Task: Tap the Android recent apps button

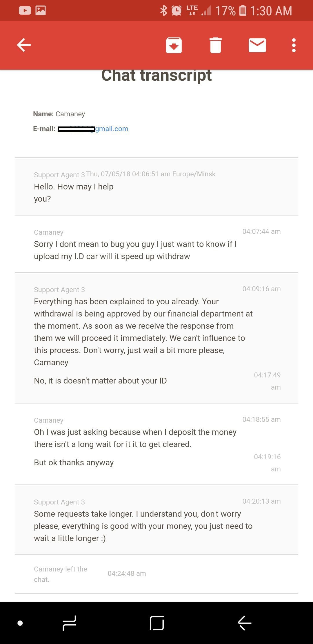Action: click(70, 623)
